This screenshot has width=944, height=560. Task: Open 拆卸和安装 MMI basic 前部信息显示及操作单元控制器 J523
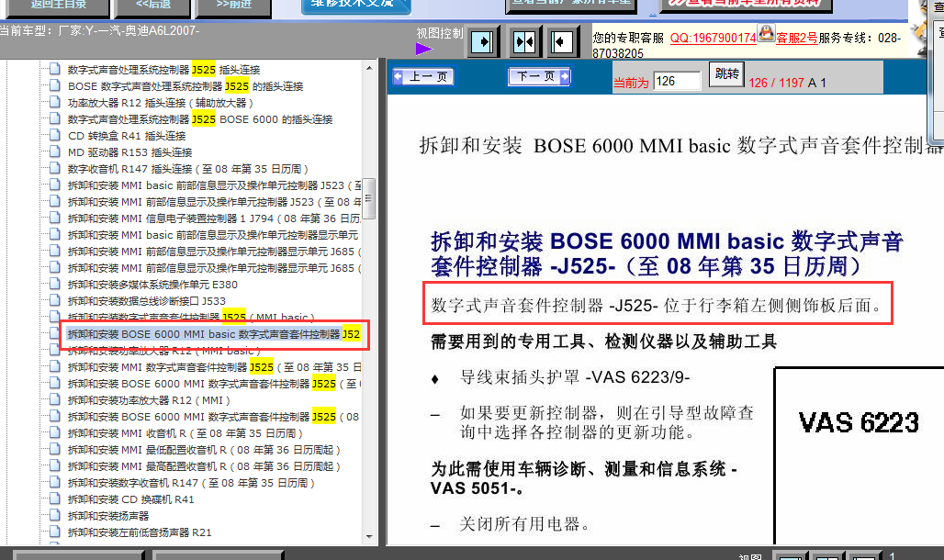pos(214,185)
